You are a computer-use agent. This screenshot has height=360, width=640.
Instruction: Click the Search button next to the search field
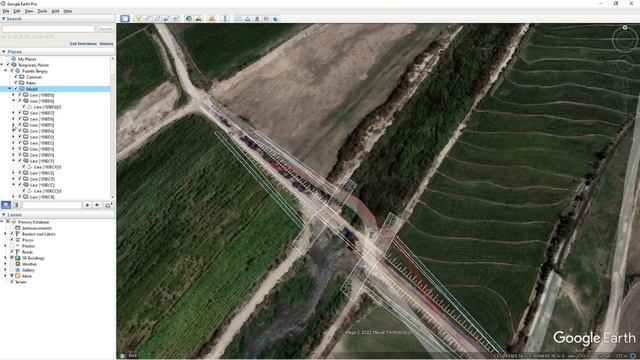[105, 29]
